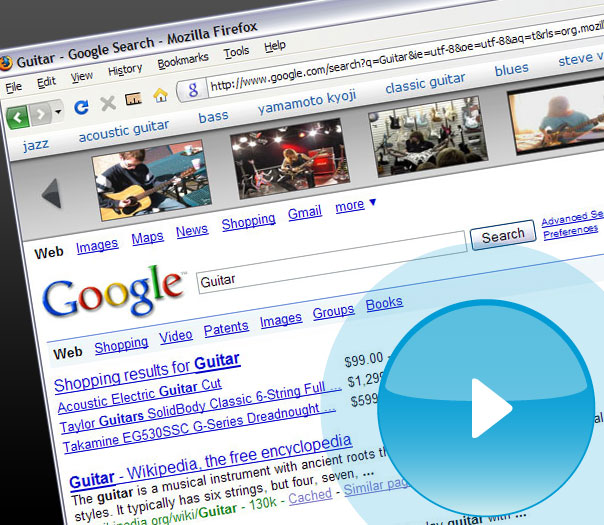Click the News link

tap(192, 231)
